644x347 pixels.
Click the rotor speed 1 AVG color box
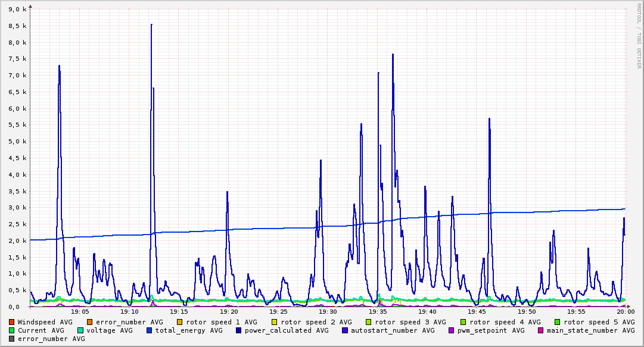coord(180,322)
